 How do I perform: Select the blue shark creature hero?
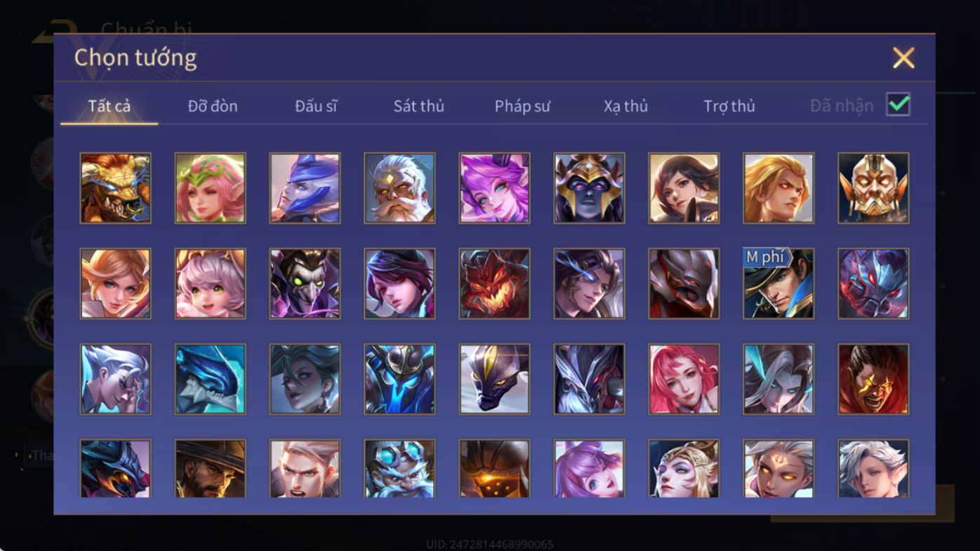[x=210, y=379]
